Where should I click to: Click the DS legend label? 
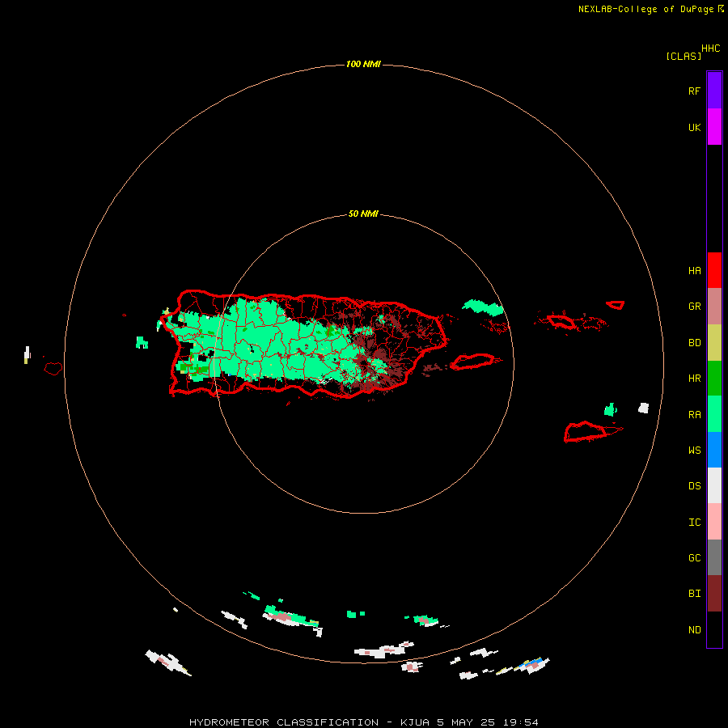click(694, 486)
